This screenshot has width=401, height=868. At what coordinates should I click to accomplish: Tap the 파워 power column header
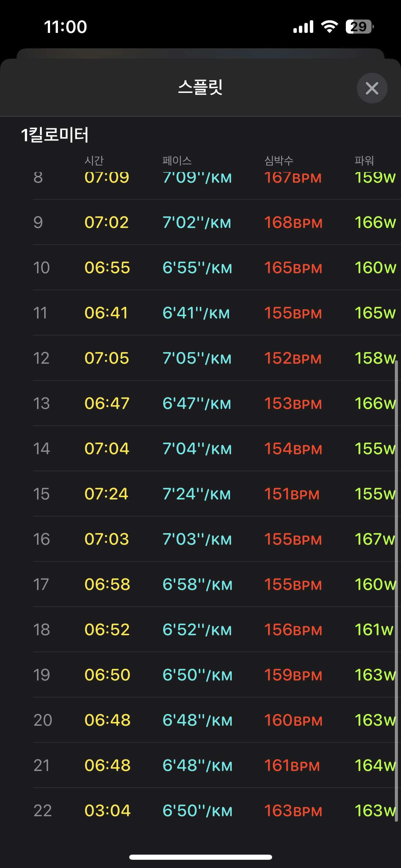(x=364, y=160)
